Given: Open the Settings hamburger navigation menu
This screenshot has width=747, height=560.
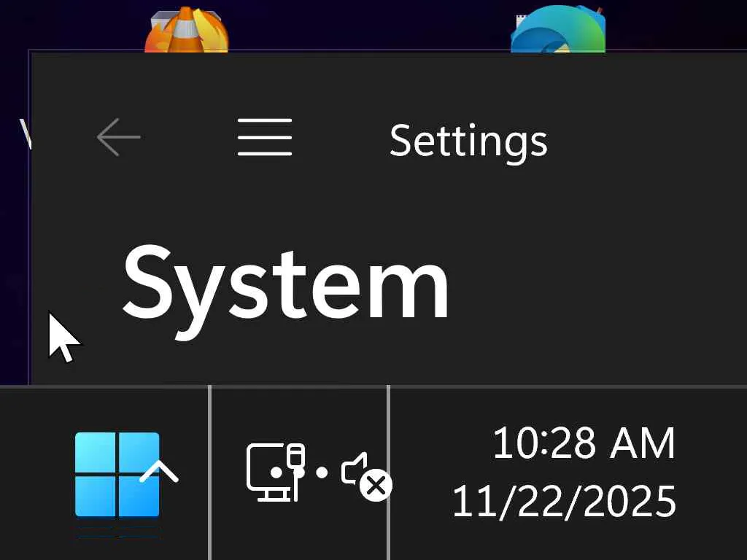Looking at the screenshot, I should click(265, 137).
